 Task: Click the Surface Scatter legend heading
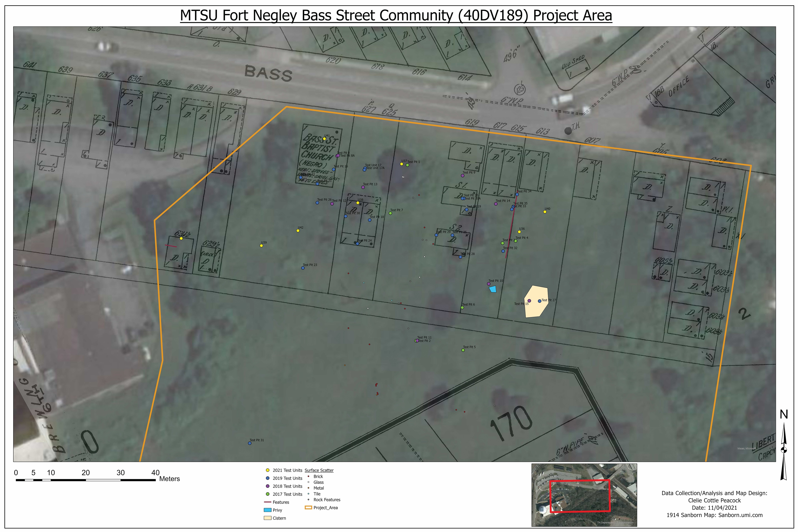coord(319,470)
